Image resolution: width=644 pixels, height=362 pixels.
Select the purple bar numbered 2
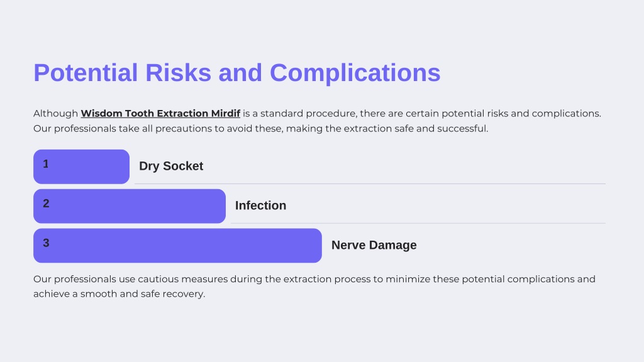tap(130, 206)
